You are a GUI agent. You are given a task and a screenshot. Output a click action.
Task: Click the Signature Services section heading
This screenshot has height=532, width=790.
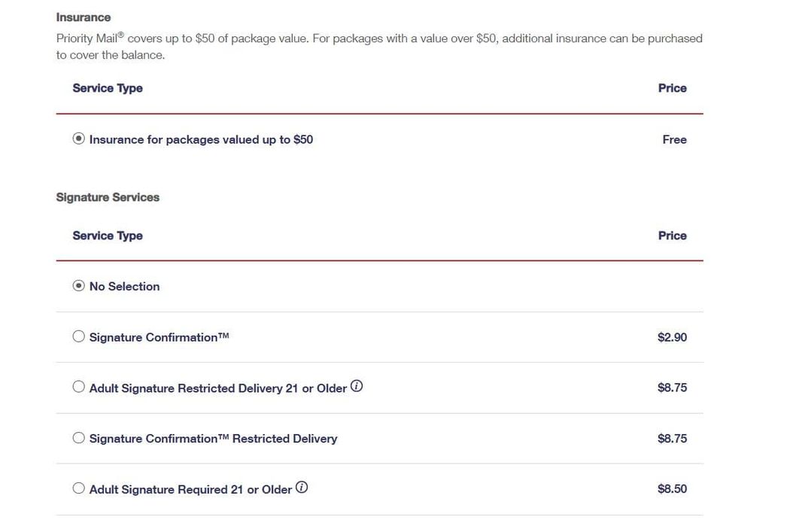pos(108,197)
